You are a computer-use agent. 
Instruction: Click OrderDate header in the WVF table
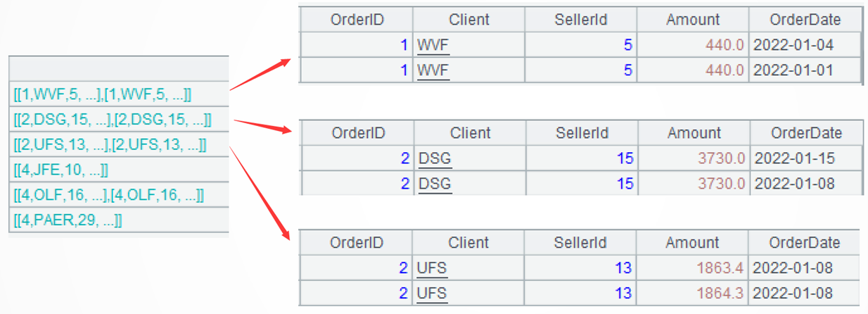[x=805, y=20]
